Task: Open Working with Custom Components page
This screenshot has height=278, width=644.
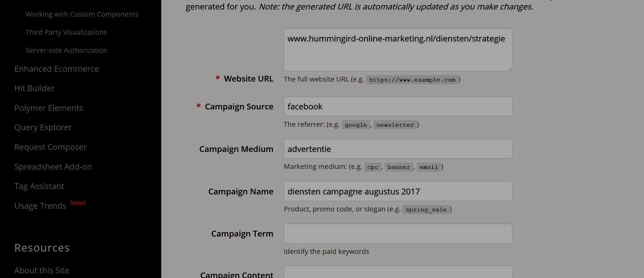Action: [x=82, y=14]
